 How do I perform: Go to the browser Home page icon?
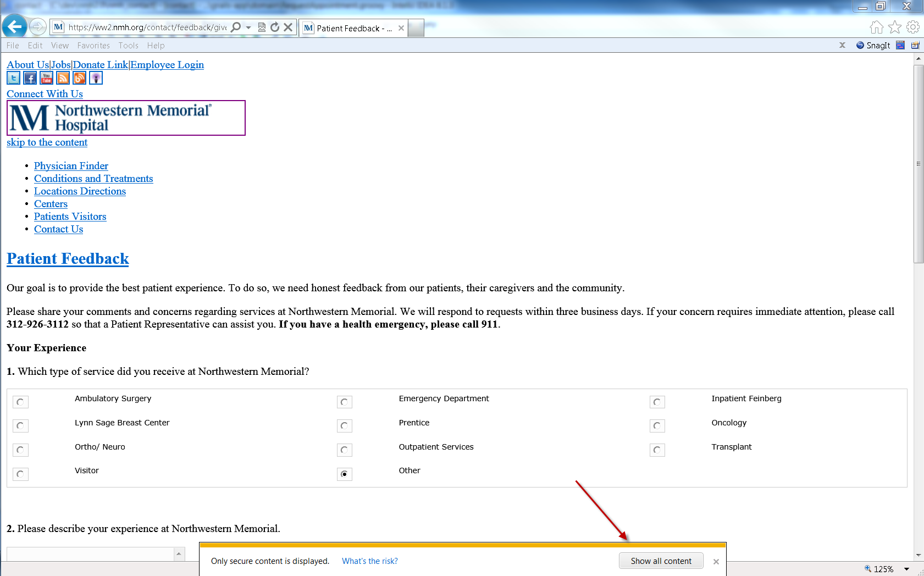point(877,27)
